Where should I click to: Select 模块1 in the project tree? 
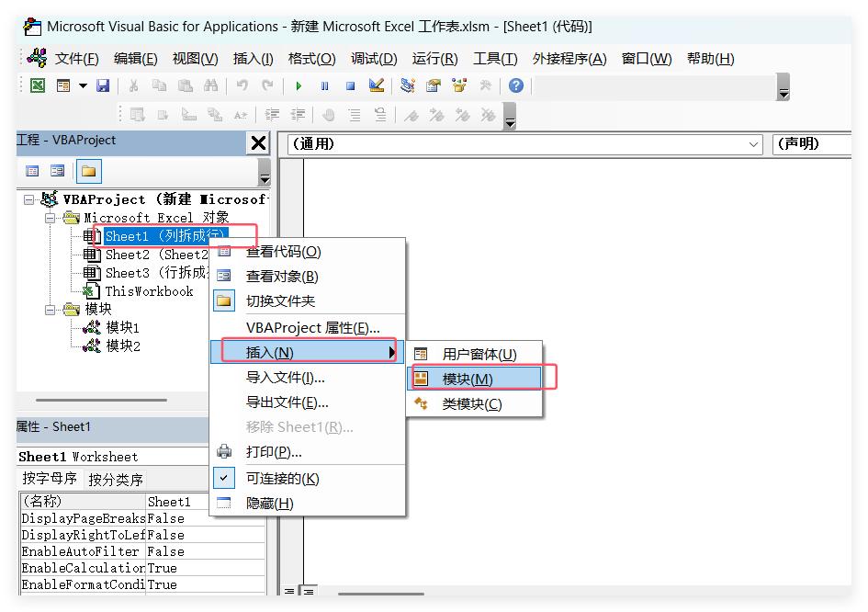(122, 327)
